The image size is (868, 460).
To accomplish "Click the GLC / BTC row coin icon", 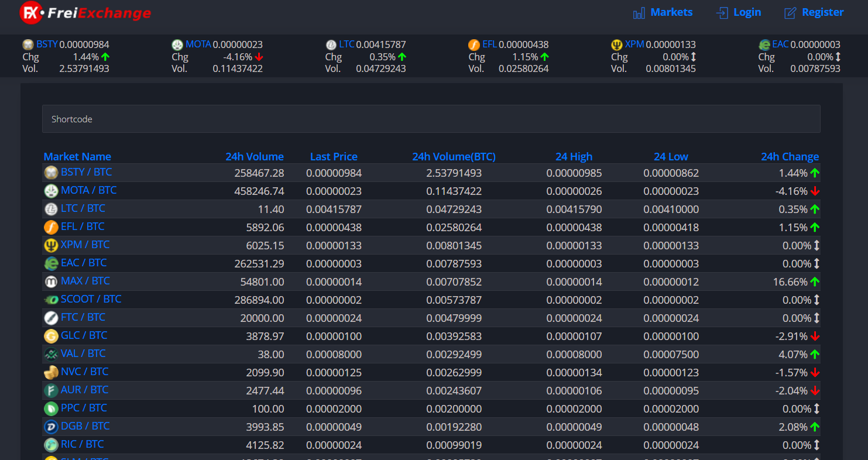I will pyautogui.click(x=52, y=336).
